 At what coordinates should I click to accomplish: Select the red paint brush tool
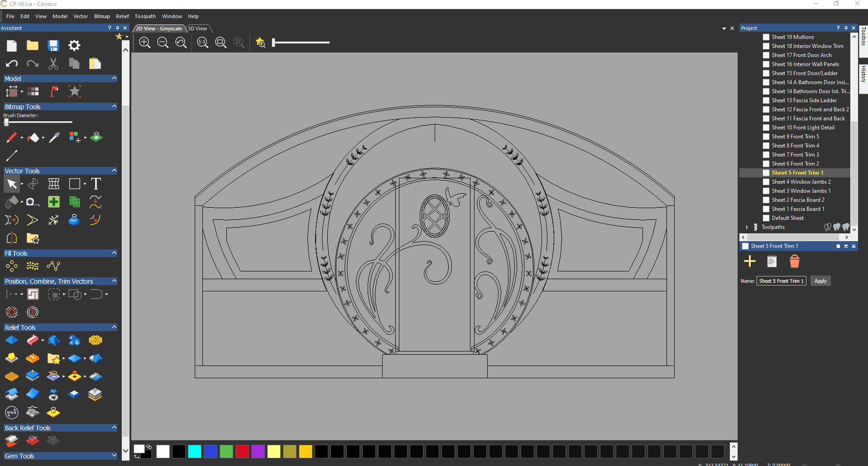point(12,137)
